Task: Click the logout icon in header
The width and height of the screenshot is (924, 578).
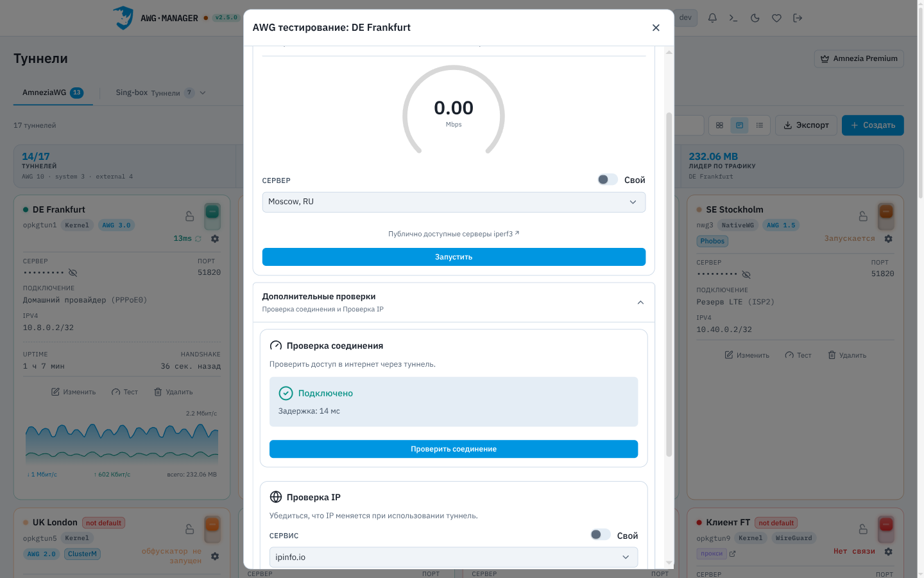Action: pos(798,18)
